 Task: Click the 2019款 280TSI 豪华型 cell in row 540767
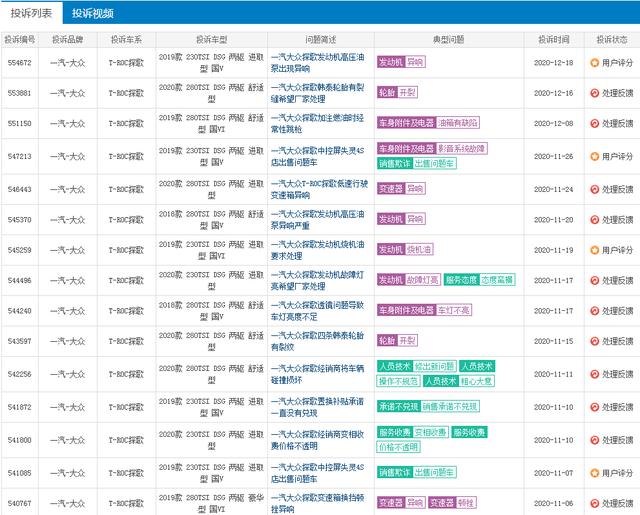(211, 504)
